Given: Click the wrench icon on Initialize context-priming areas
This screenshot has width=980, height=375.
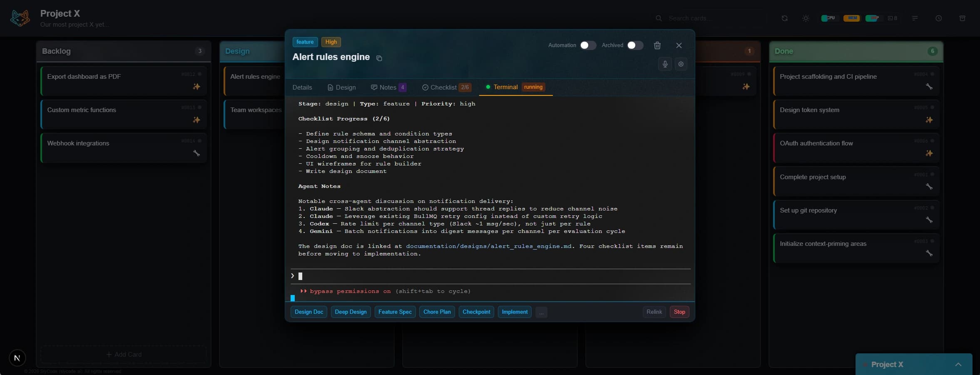Looking at the screenshot, I should tap(929, 253).
